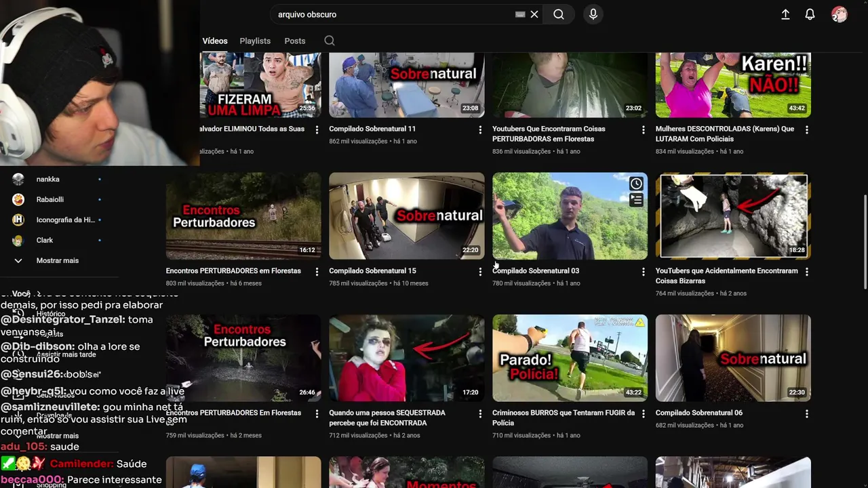
Task: Open the notifications bell
Action: coord(810,14)
